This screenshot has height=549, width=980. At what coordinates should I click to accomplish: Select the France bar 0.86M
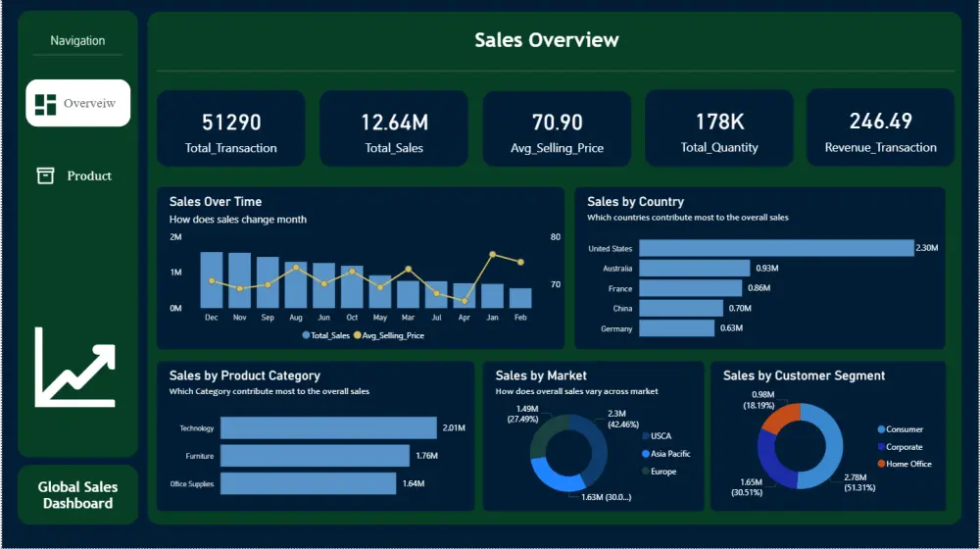[691, 288]
